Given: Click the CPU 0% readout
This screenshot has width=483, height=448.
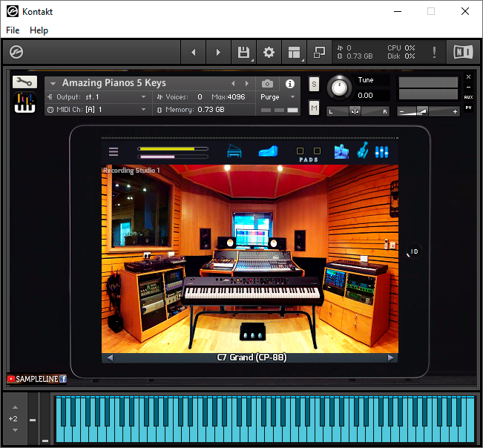Looking at the screenshot, I should 401,48.
